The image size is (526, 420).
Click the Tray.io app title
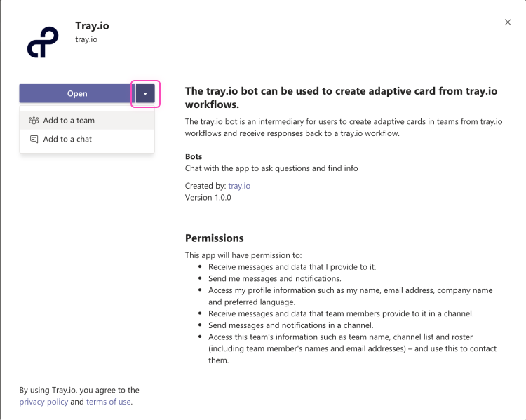(92, 26)
